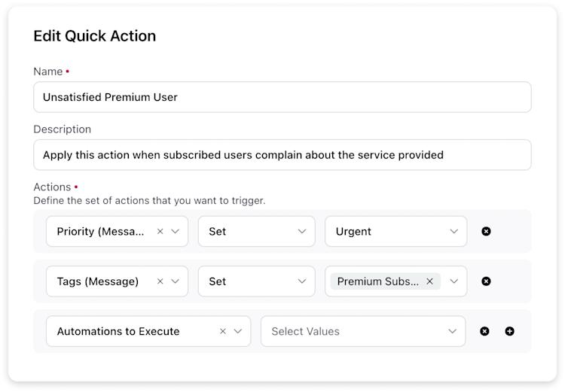Viewport: 565px width, 392px height.
Task: Clear the Automations to Execute selection
Action: pos(223,331)
